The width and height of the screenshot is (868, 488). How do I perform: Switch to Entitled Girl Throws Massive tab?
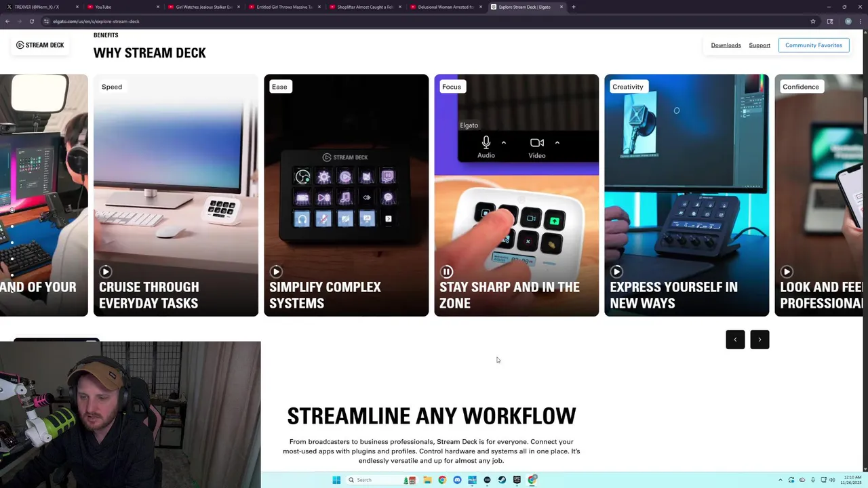tap(285, 7)
